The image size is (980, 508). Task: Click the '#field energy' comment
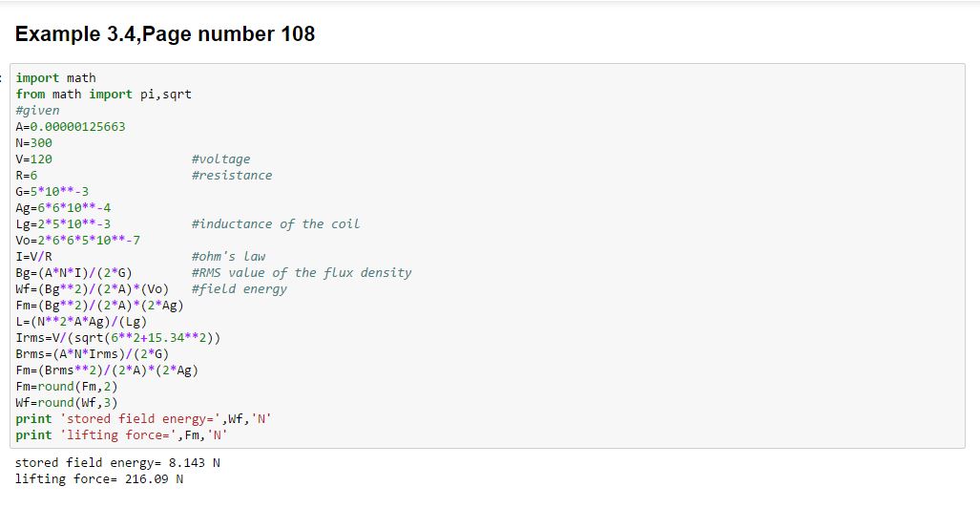[239, 289]
